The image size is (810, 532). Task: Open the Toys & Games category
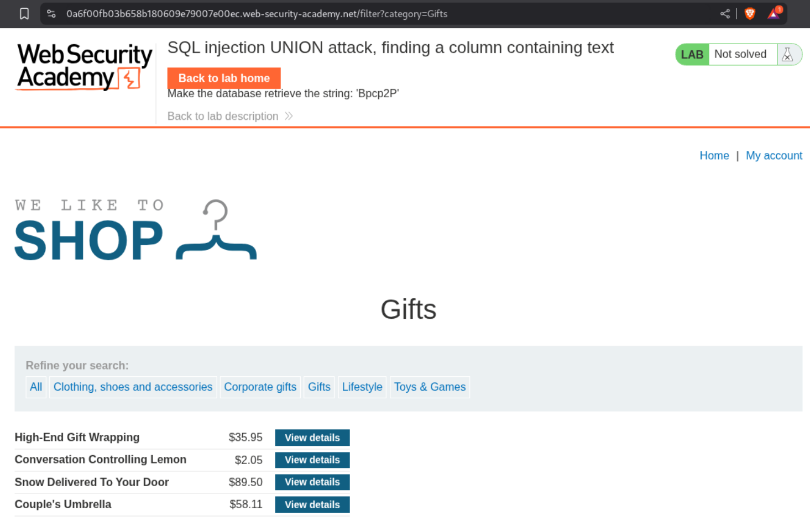430,387
